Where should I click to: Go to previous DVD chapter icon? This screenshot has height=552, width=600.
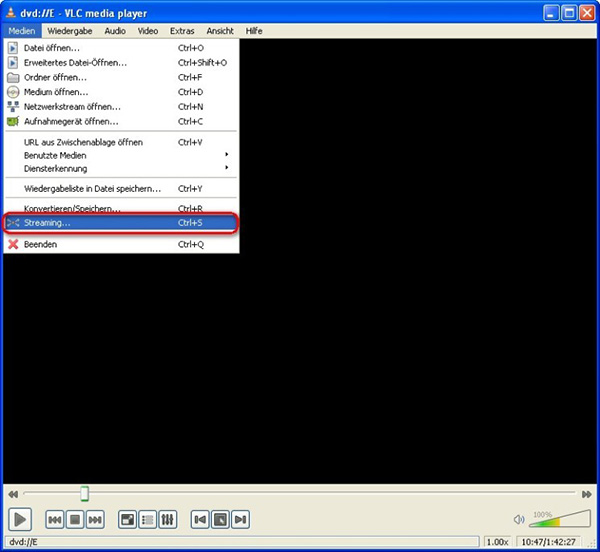[200, 520]
